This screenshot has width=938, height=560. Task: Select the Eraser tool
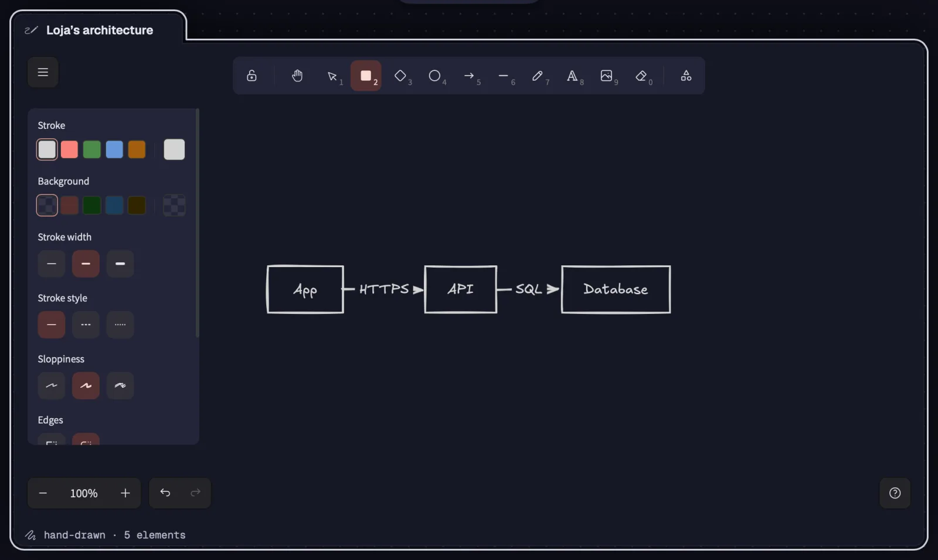pyautogui.click(x=641, y=76)
